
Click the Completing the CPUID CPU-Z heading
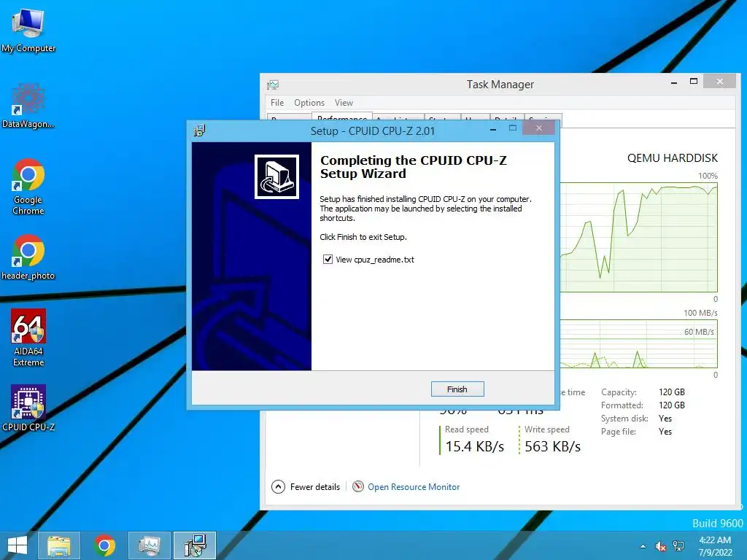click(x=414, y=167)
